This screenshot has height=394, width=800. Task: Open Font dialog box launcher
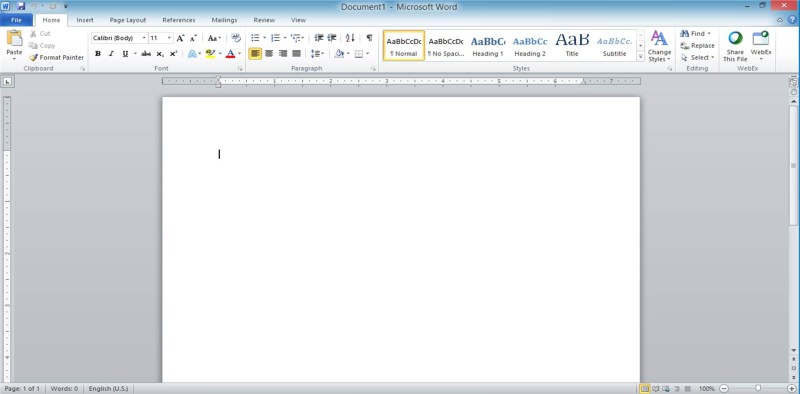pos(240,68)
